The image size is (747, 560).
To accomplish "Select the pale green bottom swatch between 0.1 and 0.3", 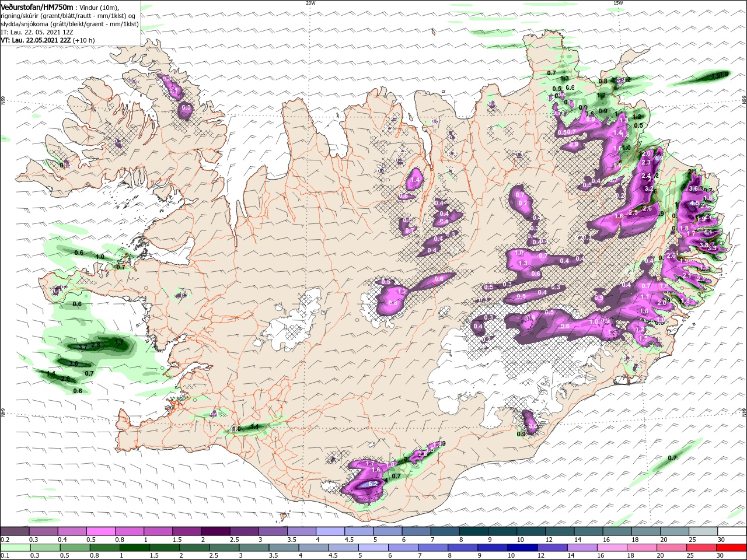I will (x=15, y=548).
